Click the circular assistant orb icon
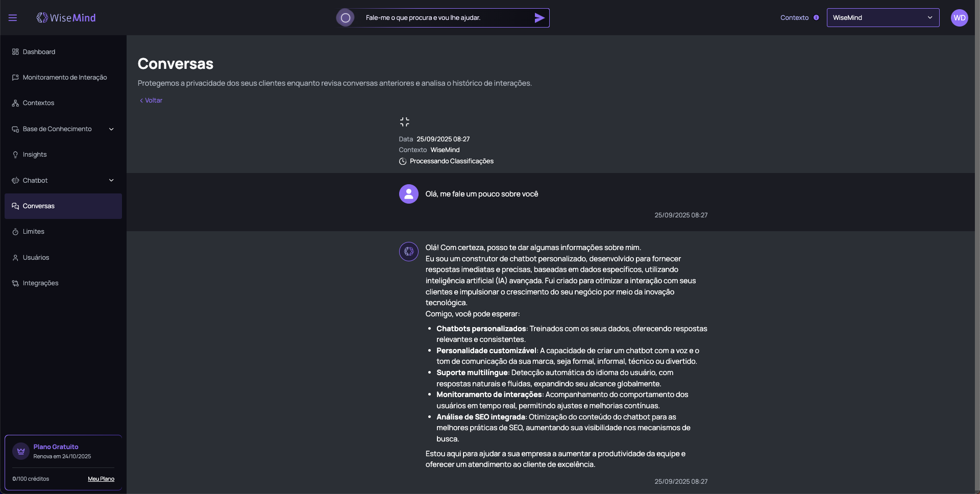The width and height of the screenshot is (980, 494). (346, 18)
